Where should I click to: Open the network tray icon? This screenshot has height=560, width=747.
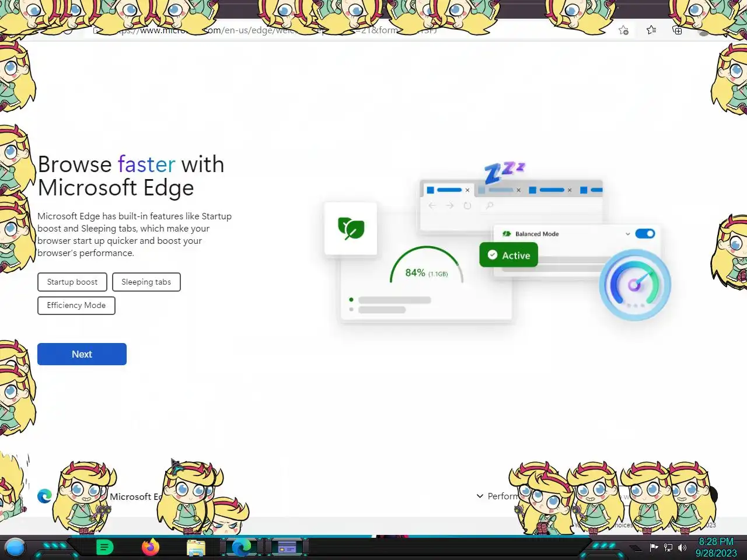[x=668, y=548]
